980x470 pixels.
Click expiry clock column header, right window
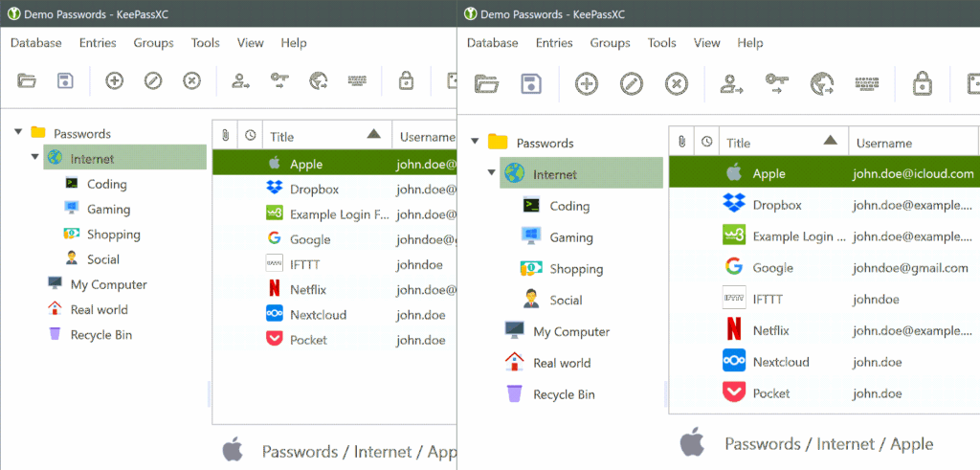click(x=707, y=142)
